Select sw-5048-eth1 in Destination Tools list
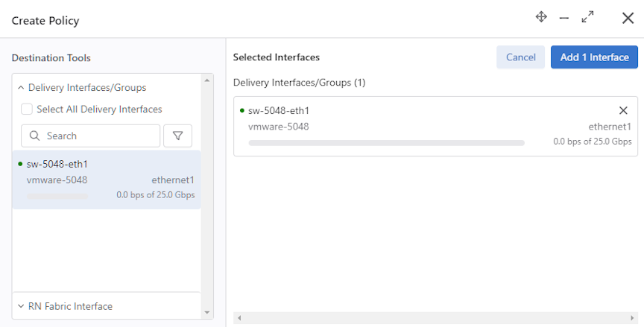Image resolution: width=644 pixels, height=327 pixels. pyautogui.click(x=107, y=180)
